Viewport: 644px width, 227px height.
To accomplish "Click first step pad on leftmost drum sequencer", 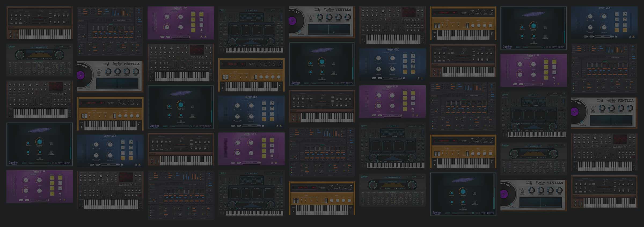I will [95, 28].
